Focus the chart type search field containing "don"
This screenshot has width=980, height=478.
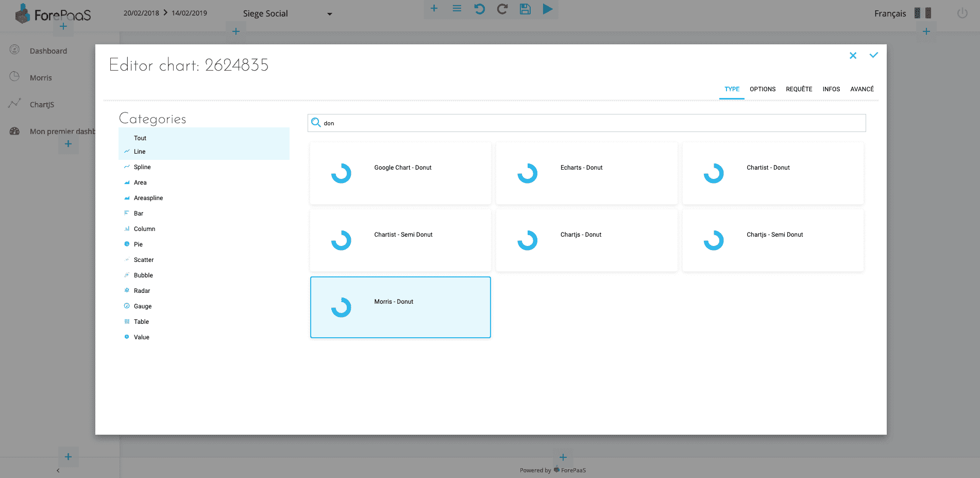(x=587, y=123)
